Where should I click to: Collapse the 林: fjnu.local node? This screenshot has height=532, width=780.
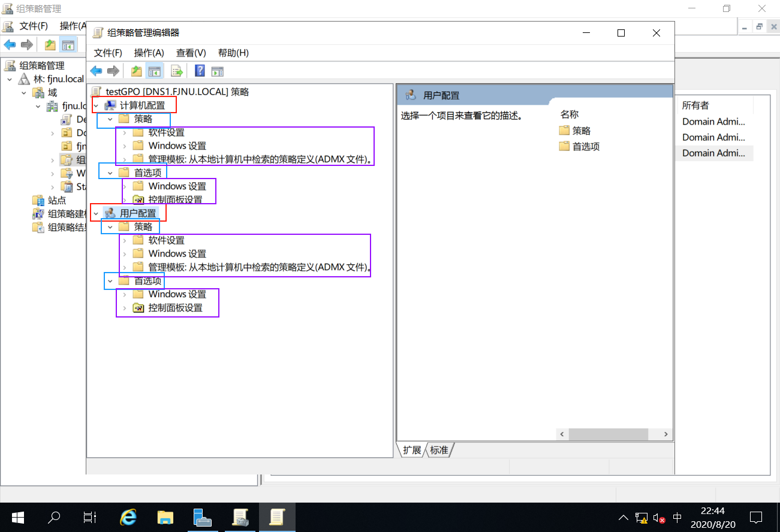coord(10,79)
